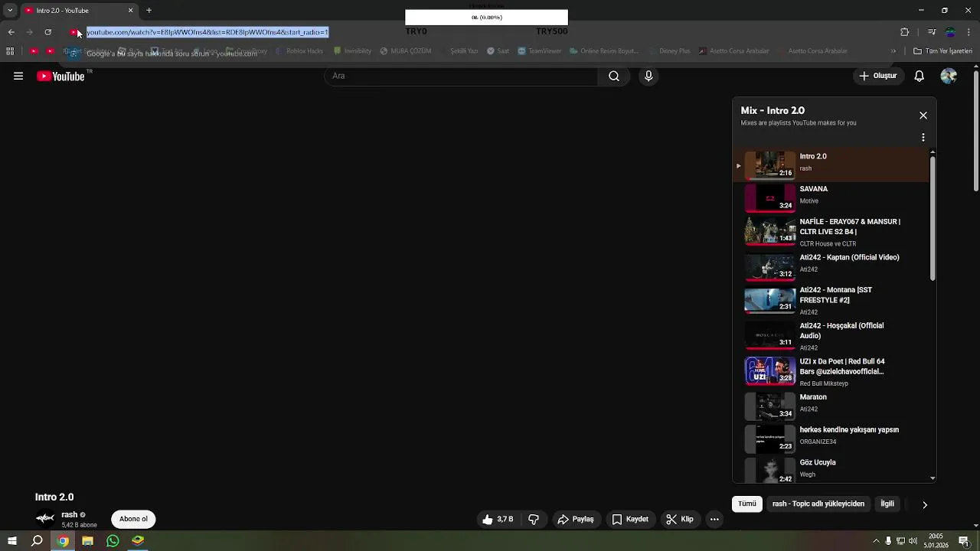
Task: Open the YouTube guide hamburger menu
Action: point(18,76)
